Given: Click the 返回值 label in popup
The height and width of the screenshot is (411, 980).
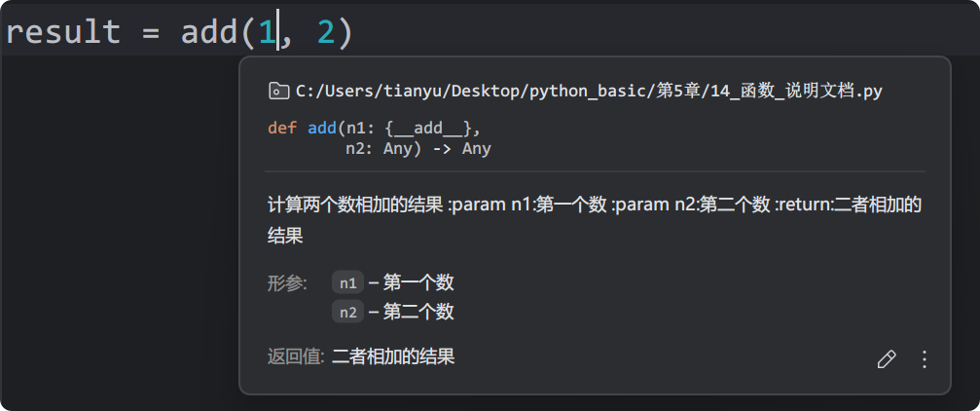Looking at the screenshot, I should coord(295,357).
